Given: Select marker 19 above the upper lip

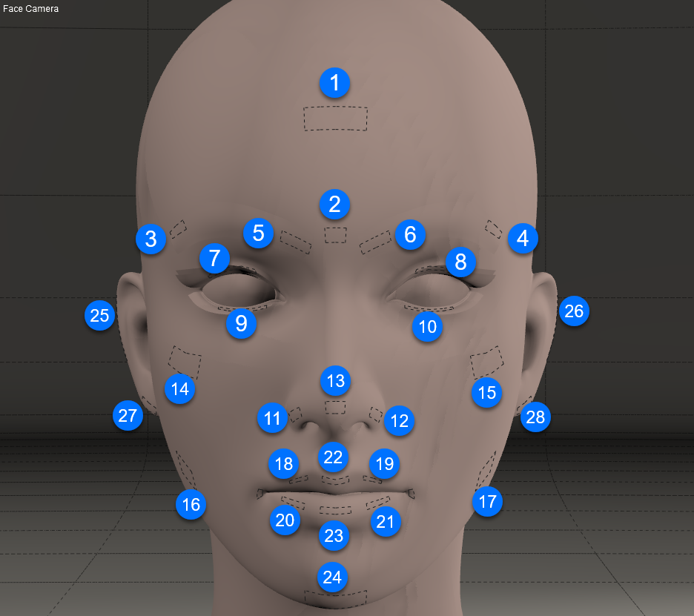Looking at the screenshot, I should point(384,464).
